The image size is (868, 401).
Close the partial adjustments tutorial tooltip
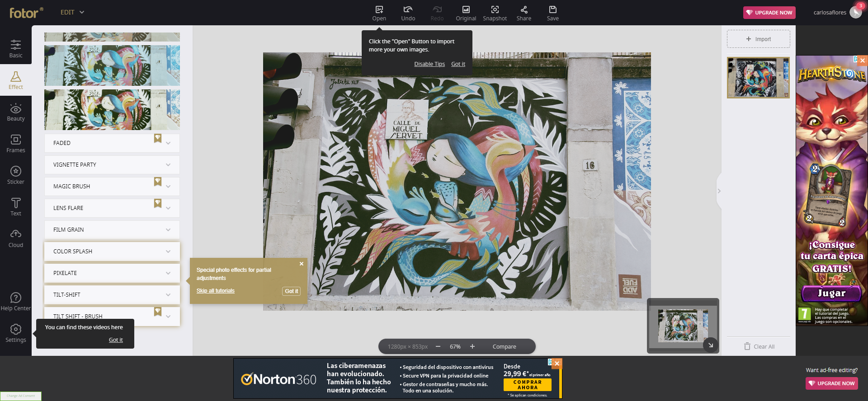click(302, 264)
